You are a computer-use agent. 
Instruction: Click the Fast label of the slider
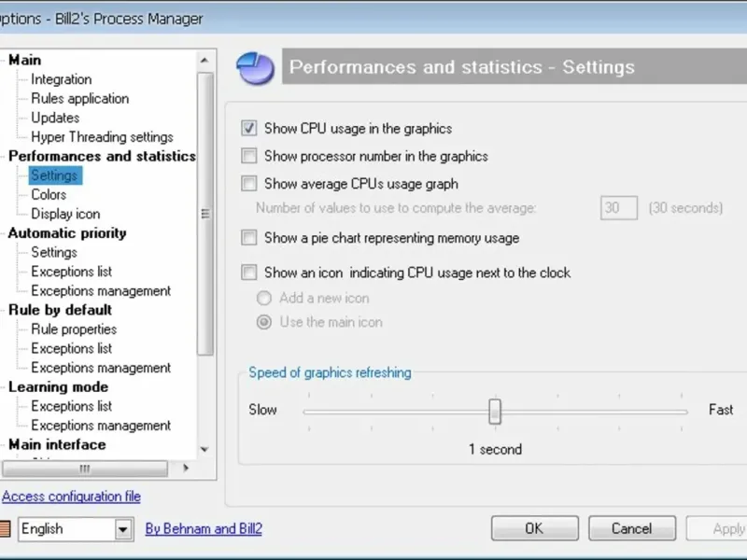click(721, 410)
